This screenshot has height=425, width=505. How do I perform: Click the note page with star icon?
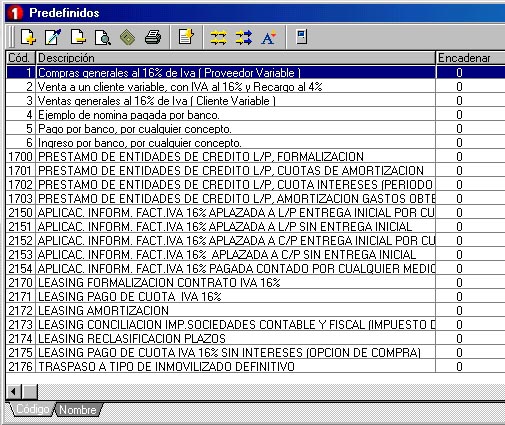click(x=186, y=37)
